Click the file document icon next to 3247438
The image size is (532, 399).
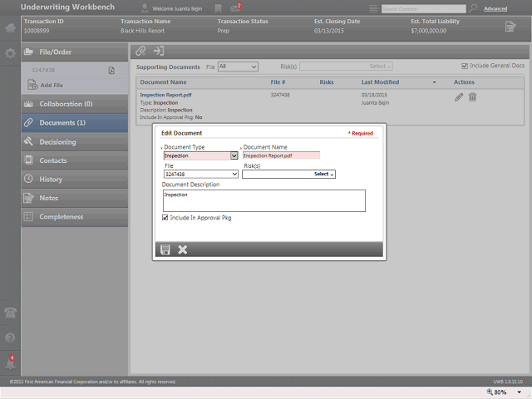tap(111, 70)
